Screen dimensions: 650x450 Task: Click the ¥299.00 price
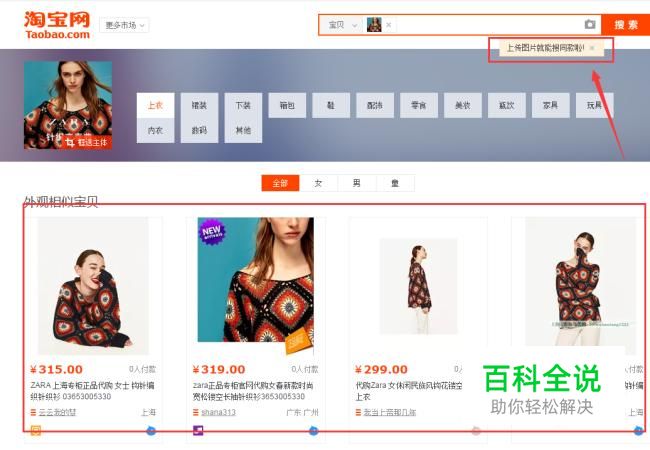pos(382,369)
